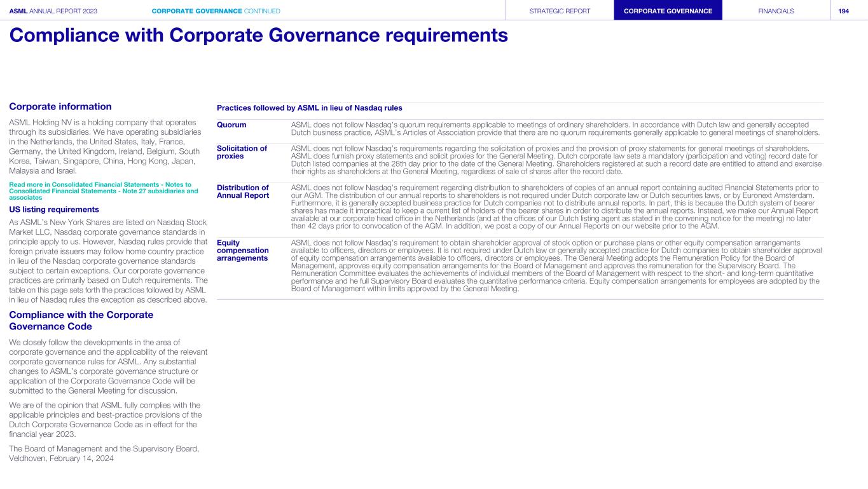Click the Corporate information heading

tap(60, 107)
